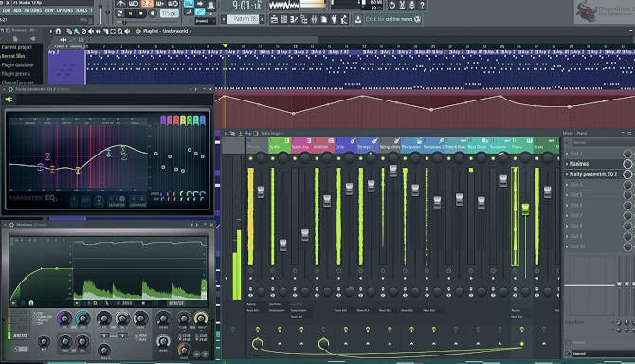Toggle pattern/song mode button beside play
Image resolution: width=635 pixels, height=364 pixels.
pyautogui.click(x=119, y=13)
